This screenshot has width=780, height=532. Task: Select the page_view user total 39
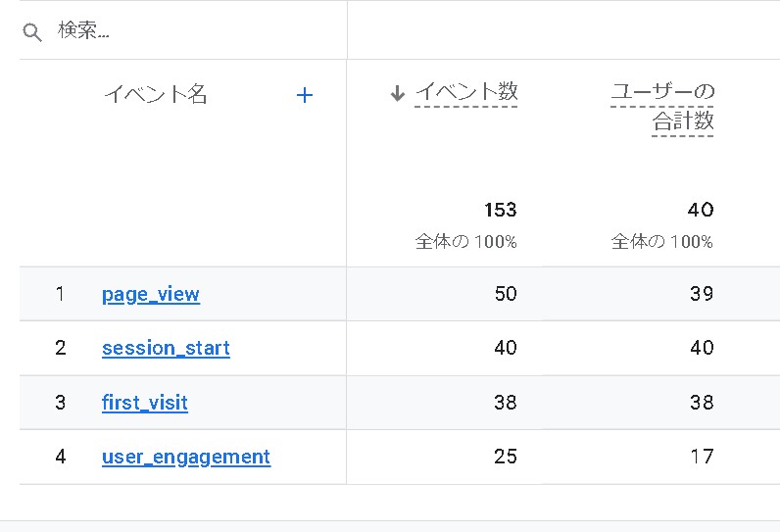pos(701,294)
